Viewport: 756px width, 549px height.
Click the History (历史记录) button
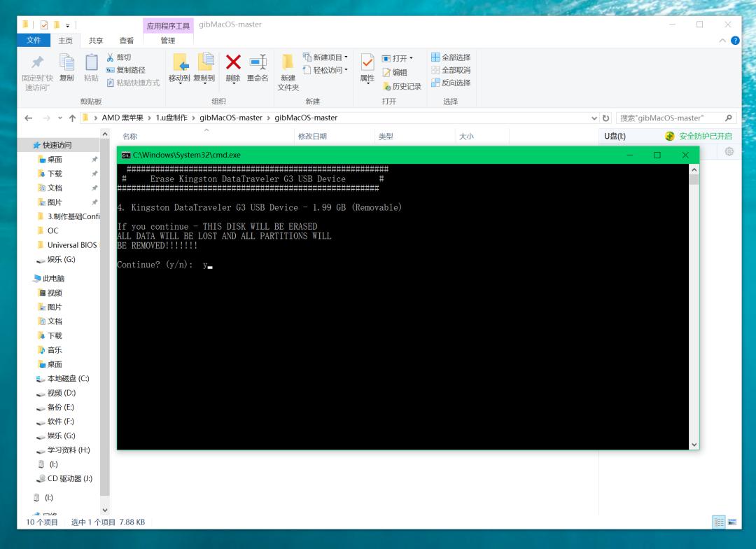click(x=402, y=86)
